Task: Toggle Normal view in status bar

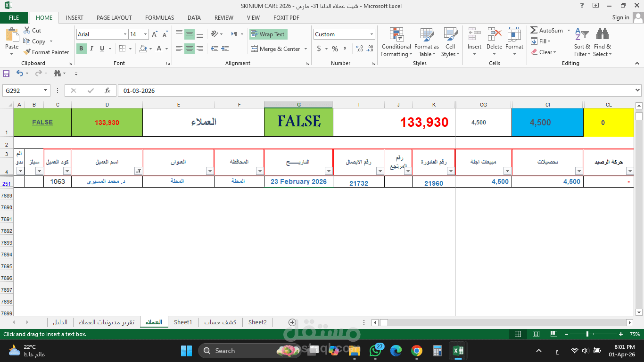Action: coord(518,334)
